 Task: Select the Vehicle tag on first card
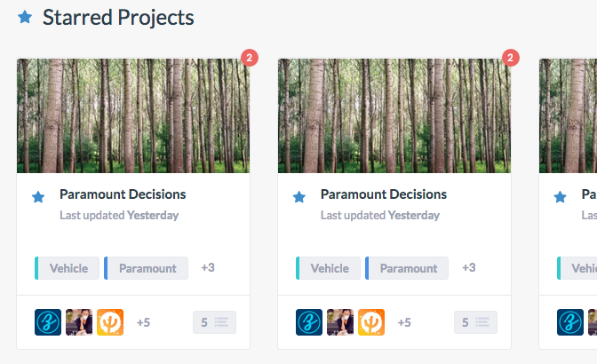[x=68, y=268]
